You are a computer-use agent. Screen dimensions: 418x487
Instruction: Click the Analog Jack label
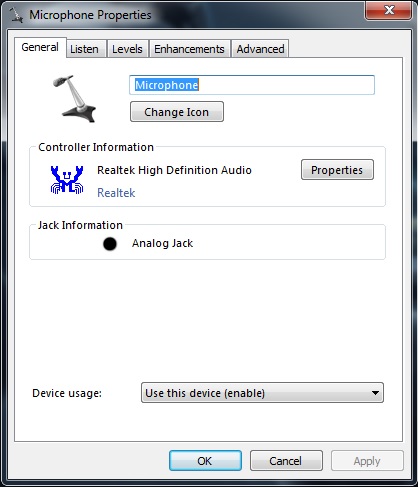162,243
